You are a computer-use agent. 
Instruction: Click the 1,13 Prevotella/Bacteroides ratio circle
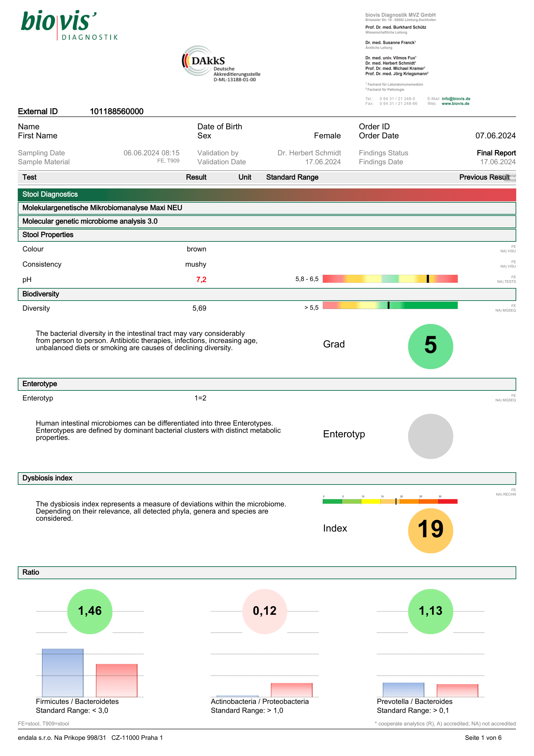point(430,611)
